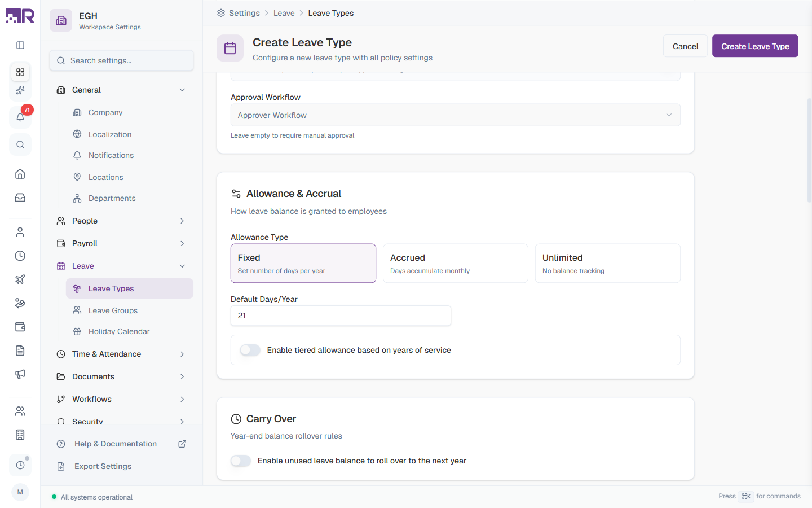The width and height of the screenshot is (812, 508).
Task: Open Localization settings
Action: point(130,134)
